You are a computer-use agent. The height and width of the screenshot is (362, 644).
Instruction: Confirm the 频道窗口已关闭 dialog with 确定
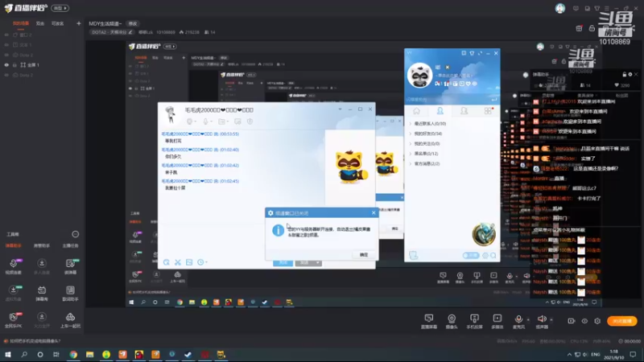(x=364, y=255)
